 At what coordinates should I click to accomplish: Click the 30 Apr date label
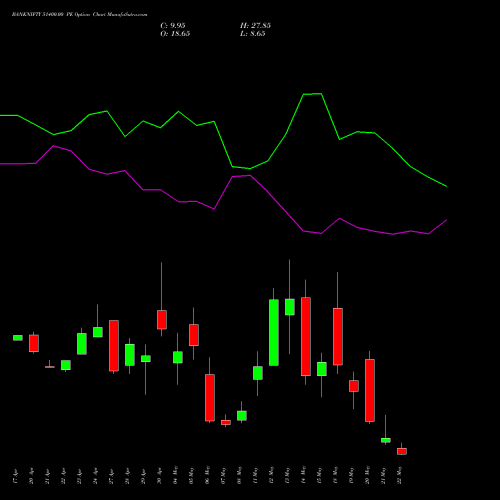[159, 477]
